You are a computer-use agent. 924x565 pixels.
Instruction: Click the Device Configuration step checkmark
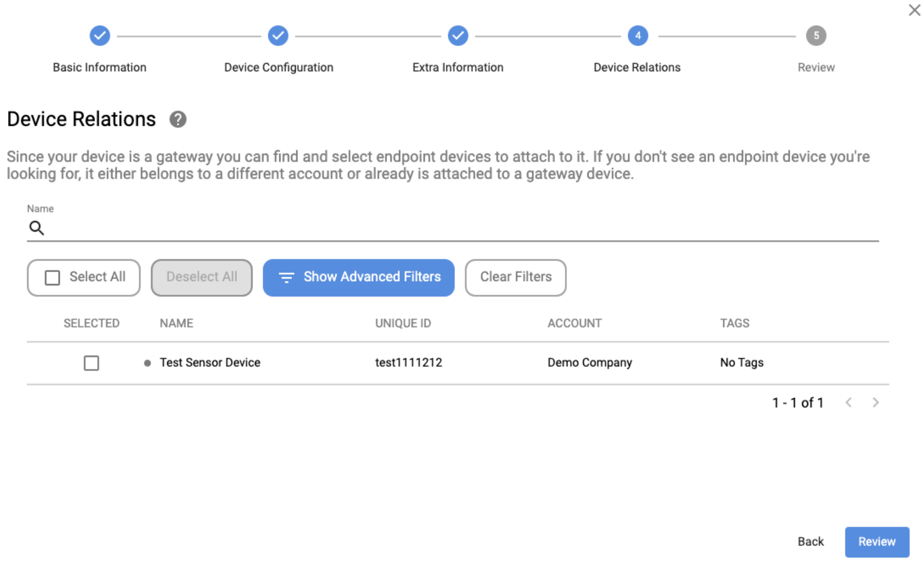click(278, 36)
